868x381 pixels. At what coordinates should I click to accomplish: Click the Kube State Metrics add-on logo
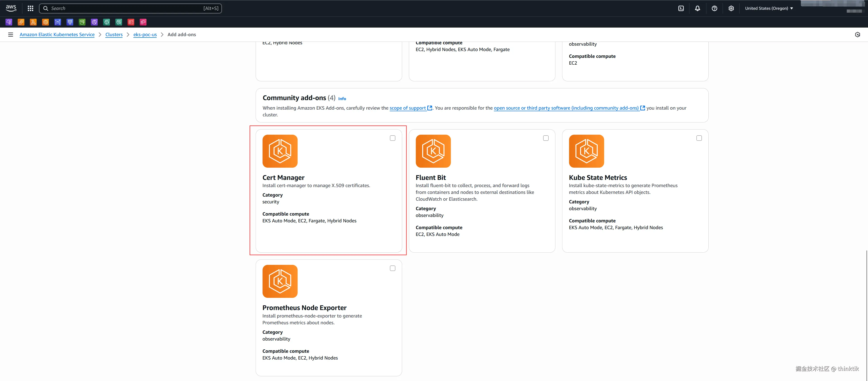point(587,151)
